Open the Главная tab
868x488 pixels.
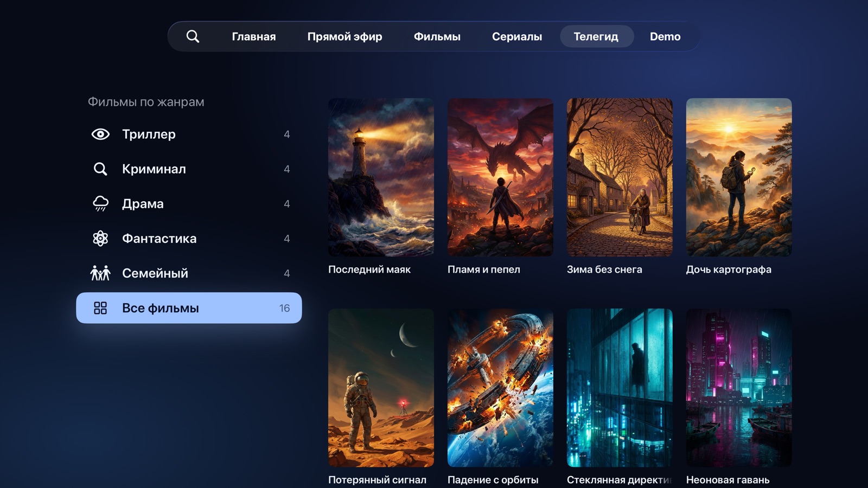pyautogui.click(x=254, y=36)
